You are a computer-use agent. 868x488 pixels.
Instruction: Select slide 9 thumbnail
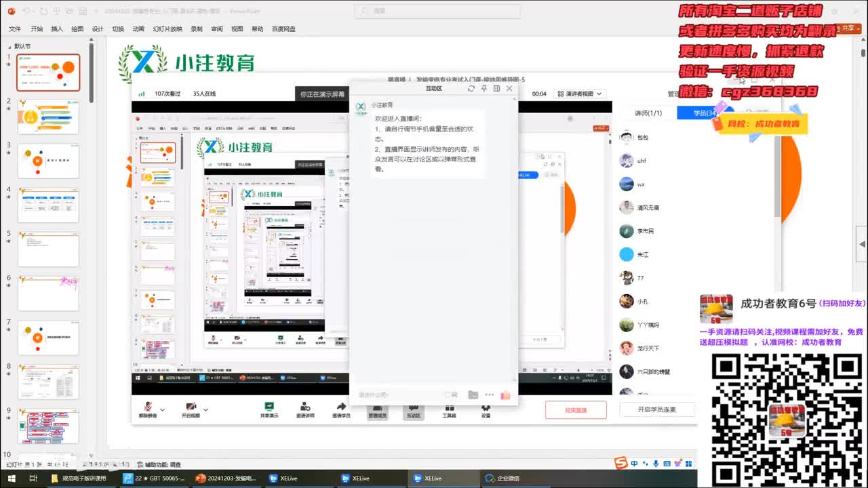pos(48,426)
